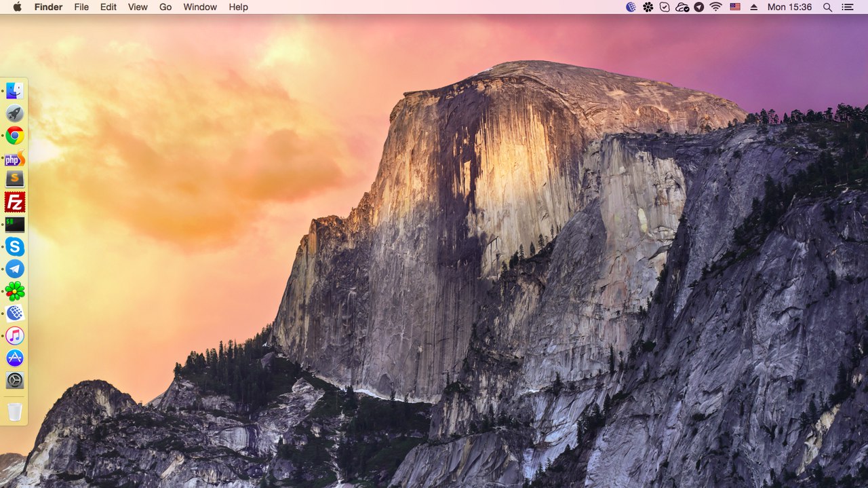
Task: Open the Go menu
Action: point(165,7)
